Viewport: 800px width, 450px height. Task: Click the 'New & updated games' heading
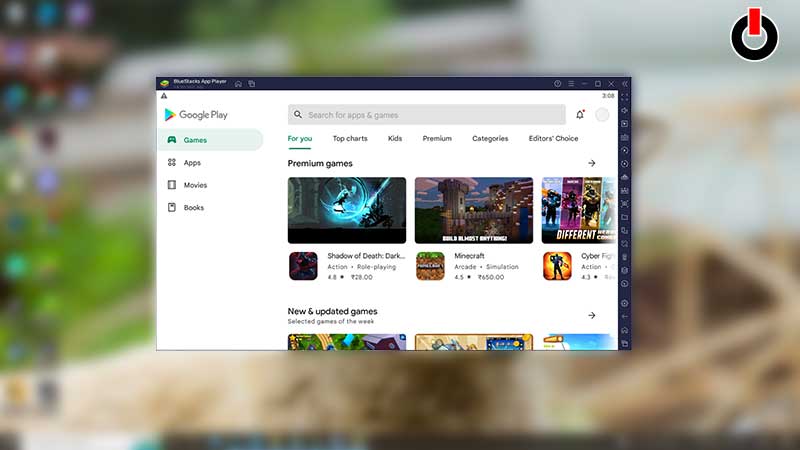(x=333, y=311)
